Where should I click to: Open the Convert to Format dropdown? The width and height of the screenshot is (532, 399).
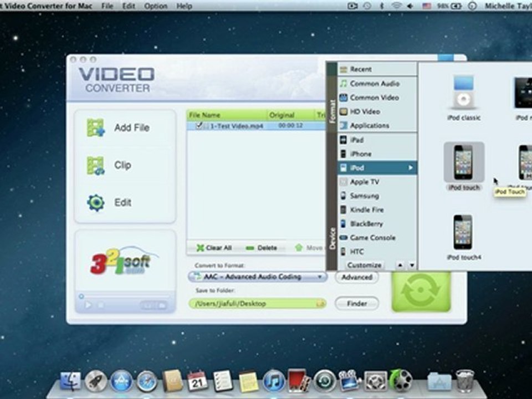click(258, 277)
